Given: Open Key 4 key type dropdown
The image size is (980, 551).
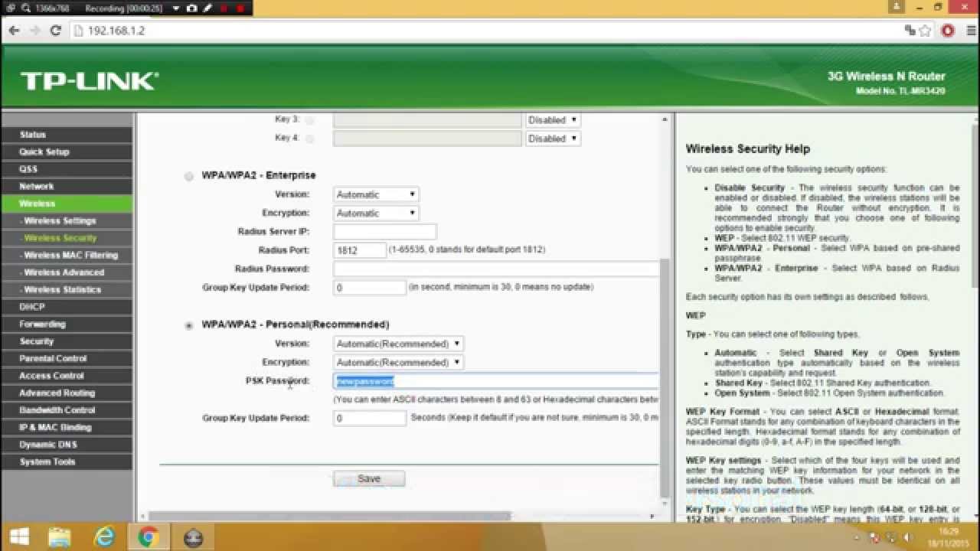Looking at the screenshot, I should point(553,139).
